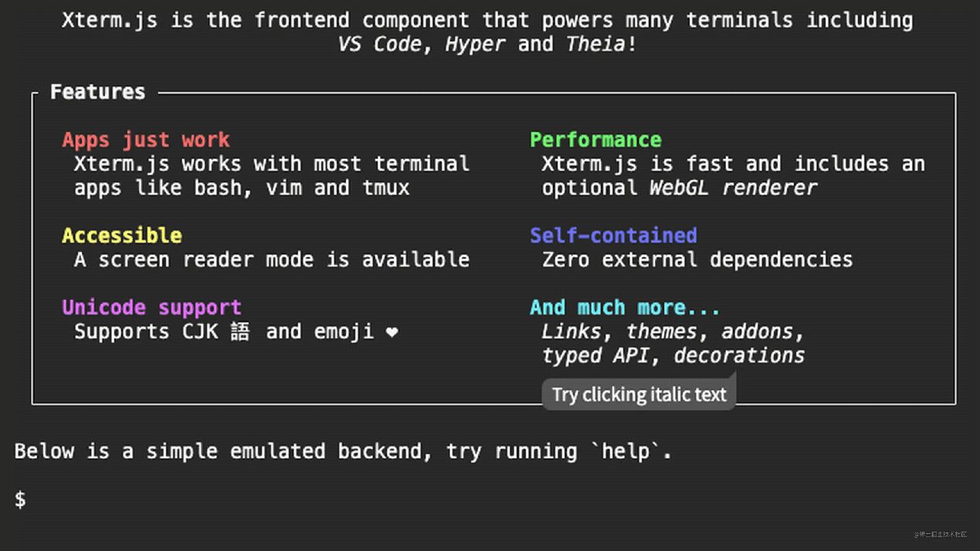The height and width of the screenshot is (551, 980).
Task: Click the blue Self-contained heading
Action: coord(613,235)
